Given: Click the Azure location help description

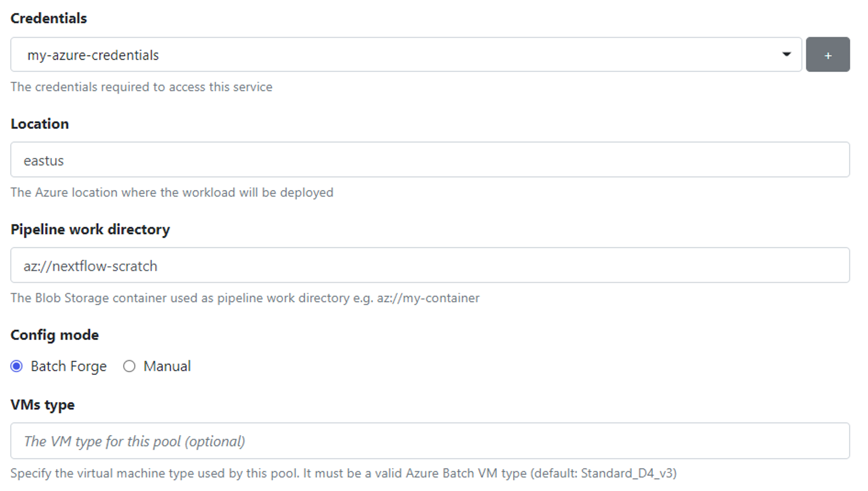Looking at the screenshot, I should click(x=171, y=192).
